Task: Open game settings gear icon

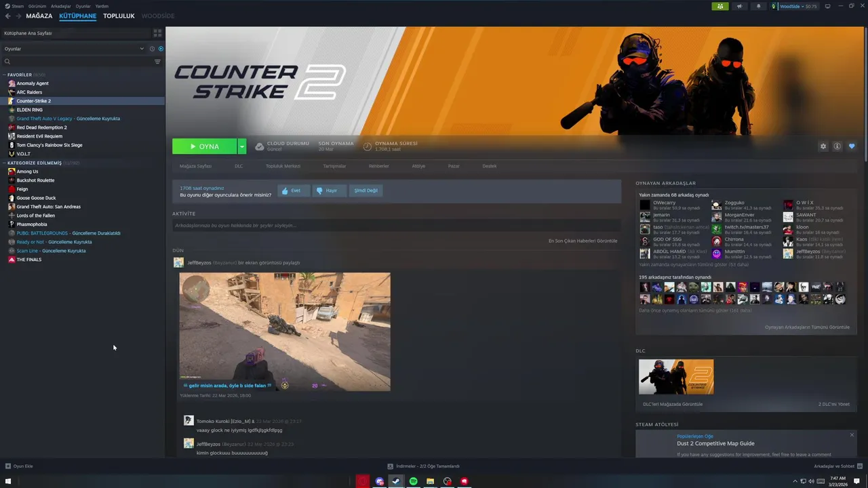Action: point(823,146)
